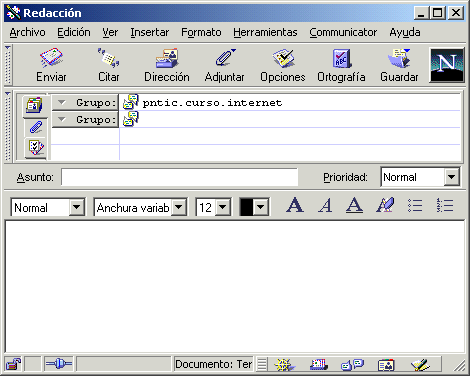Viewport: 470px width, 376px height.
Task: Open Navigator from ship wheel icon
Action: (284, 365)
